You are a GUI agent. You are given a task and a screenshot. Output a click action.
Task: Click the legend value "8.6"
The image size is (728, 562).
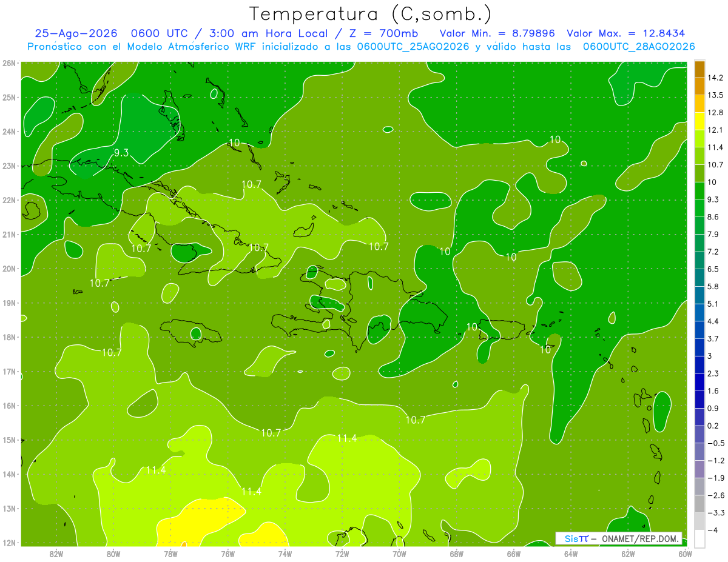pos(713,216)
